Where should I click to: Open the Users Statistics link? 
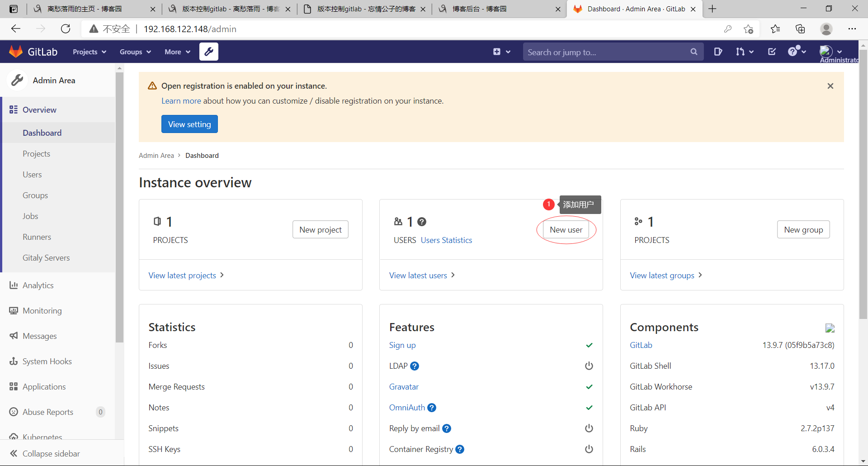click(446, 240)
